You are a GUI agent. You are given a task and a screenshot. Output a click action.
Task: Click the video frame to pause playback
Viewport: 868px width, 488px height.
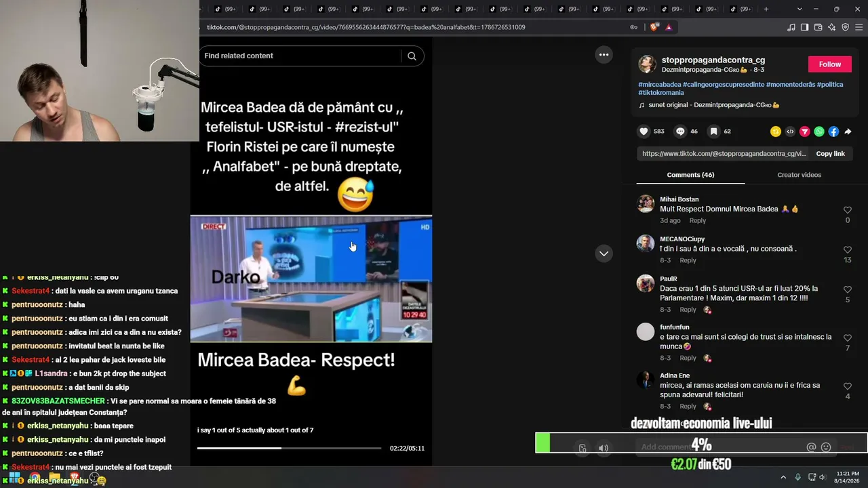(x=311, y=279)
